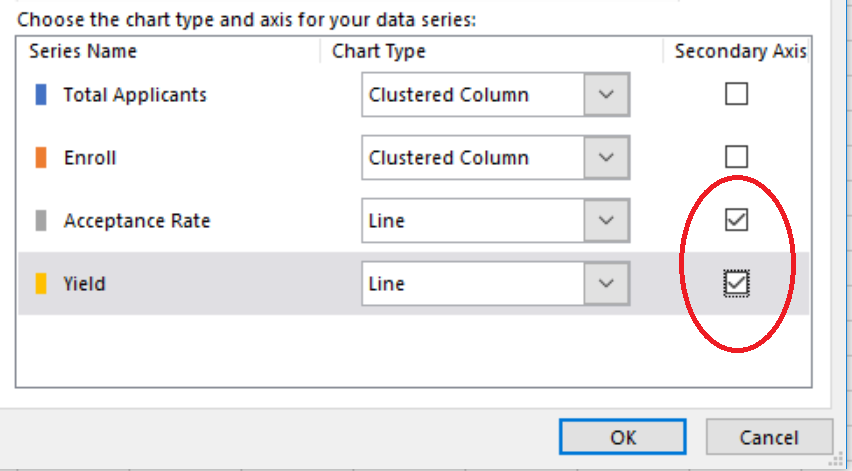The height and width of the screenshot is (471, 852).
Task: Open chart type dropdown arrow for Total Applicants
Action: [x=606, y=95]
